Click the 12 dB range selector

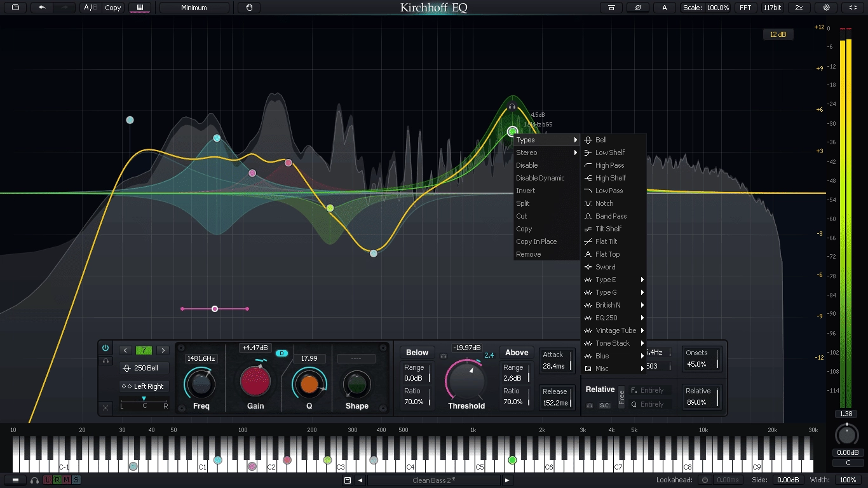tap(778, 34)
